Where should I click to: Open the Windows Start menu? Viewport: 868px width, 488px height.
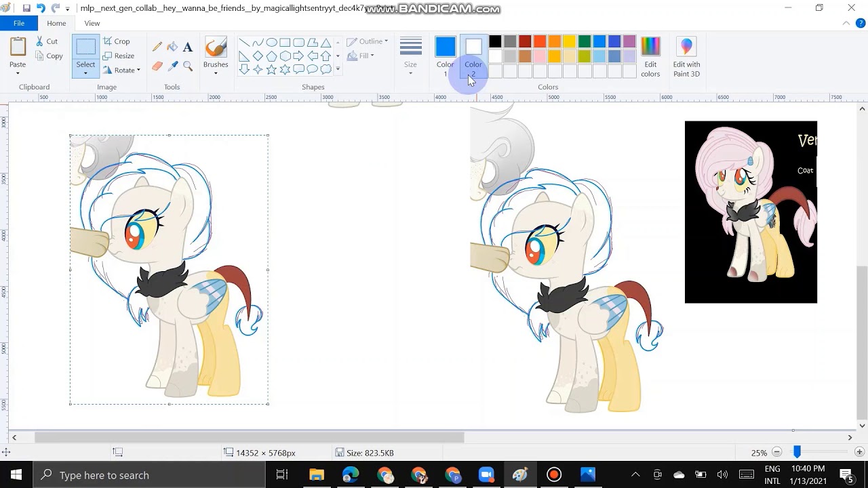(16, 475)
